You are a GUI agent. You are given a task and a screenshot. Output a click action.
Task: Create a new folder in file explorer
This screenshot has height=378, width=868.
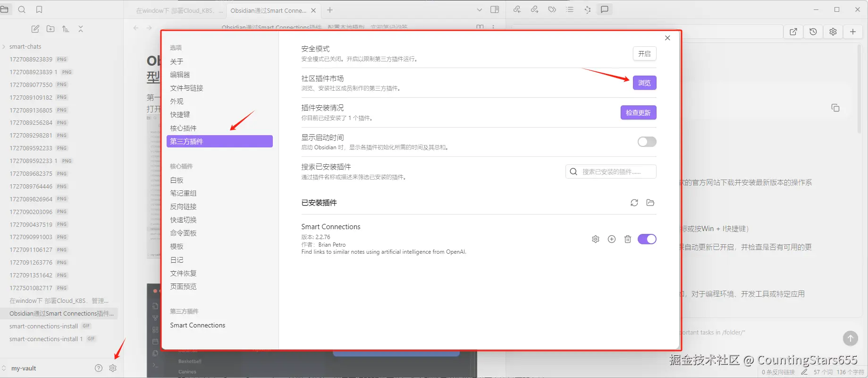pos(51,29)
